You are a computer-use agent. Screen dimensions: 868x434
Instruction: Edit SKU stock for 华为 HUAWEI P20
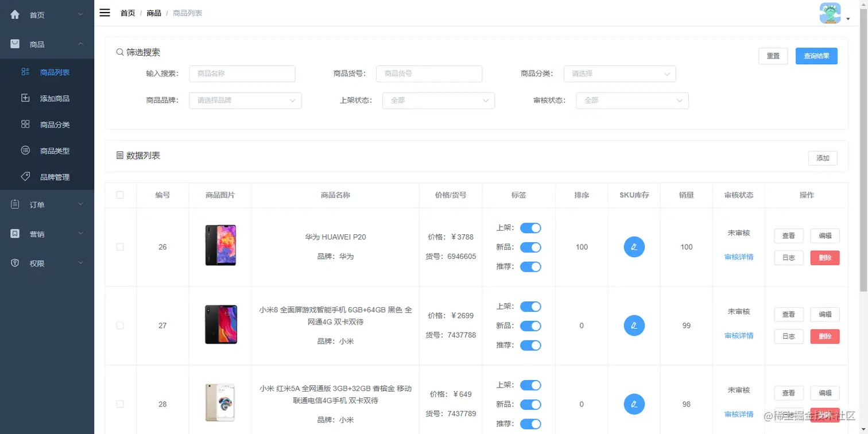pos(634,247)
